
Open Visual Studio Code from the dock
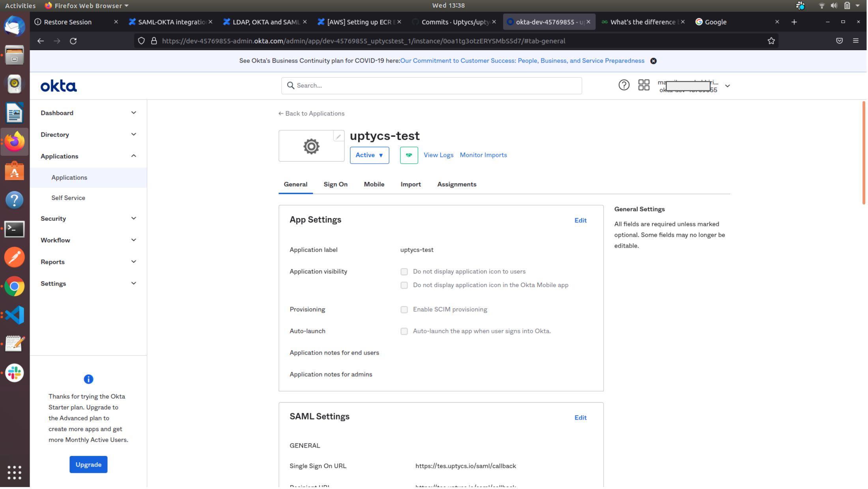tap(15, 315)
